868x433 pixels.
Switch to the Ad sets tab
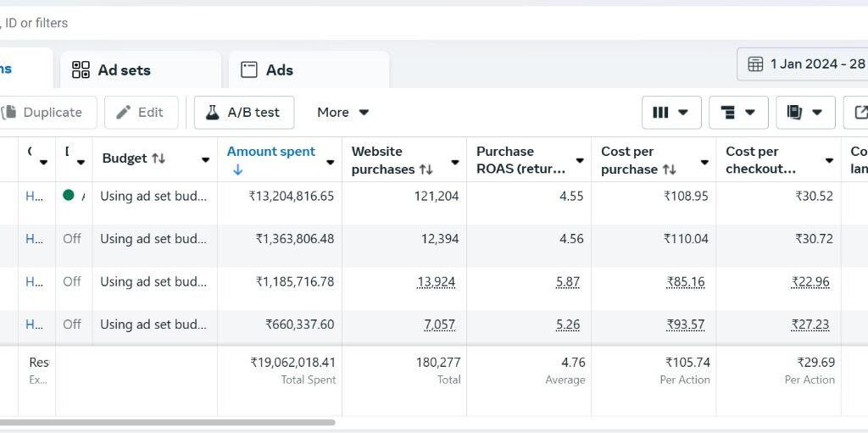[123, 70]
